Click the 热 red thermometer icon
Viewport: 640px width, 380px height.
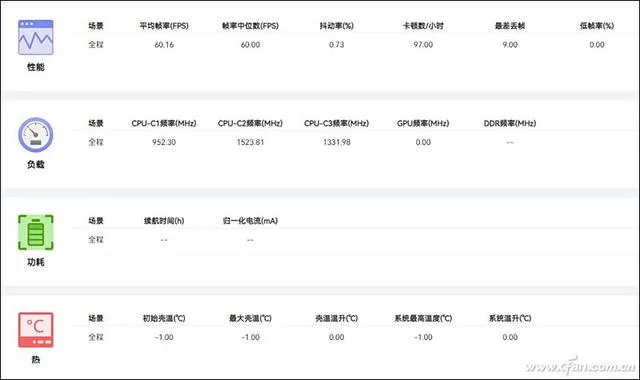coord(36,330)
